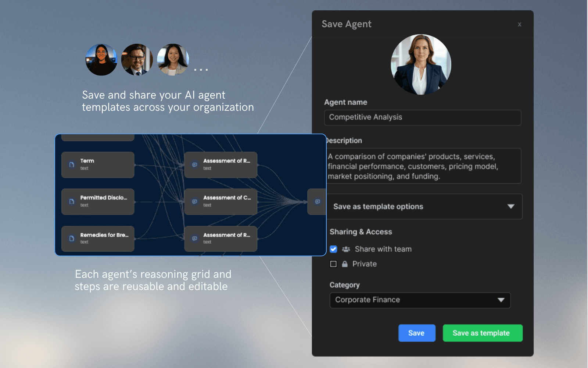Select the document icon on Remedies for Breach
Viewport: 588px width, 368px height.
coord(71,238)
